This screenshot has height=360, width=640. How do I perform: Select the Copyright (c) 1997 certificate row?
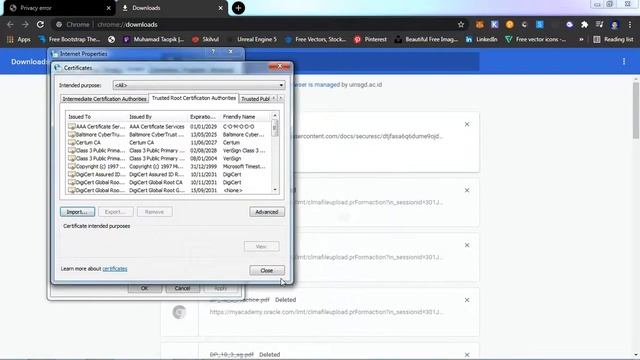168,167
